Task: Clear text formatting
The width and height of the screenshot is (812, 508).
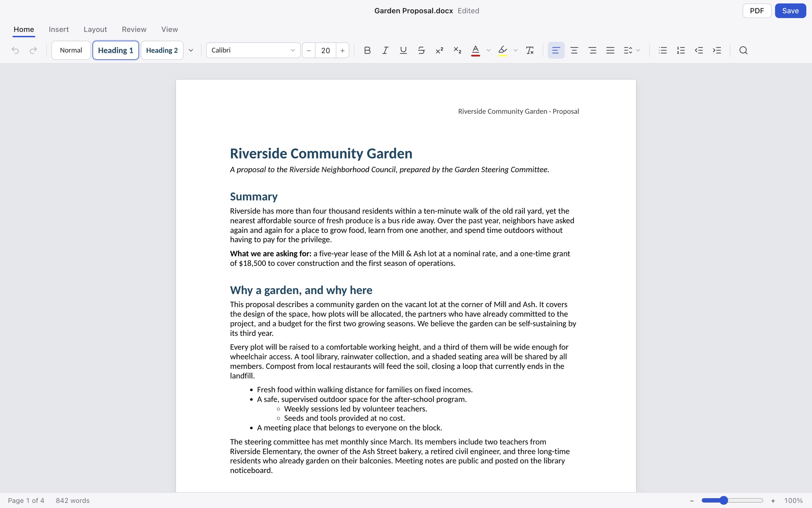Action: coord(529,50)
